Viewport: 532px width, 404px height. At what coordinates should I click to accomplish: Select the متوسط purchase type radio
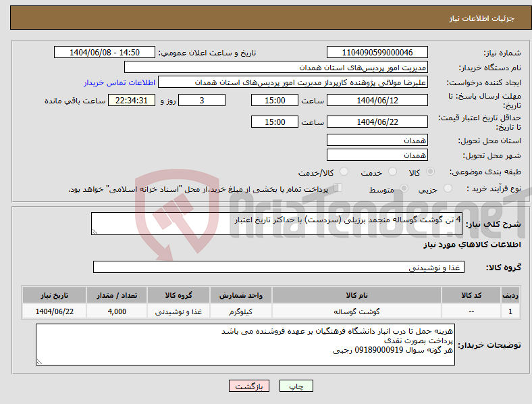404,188
